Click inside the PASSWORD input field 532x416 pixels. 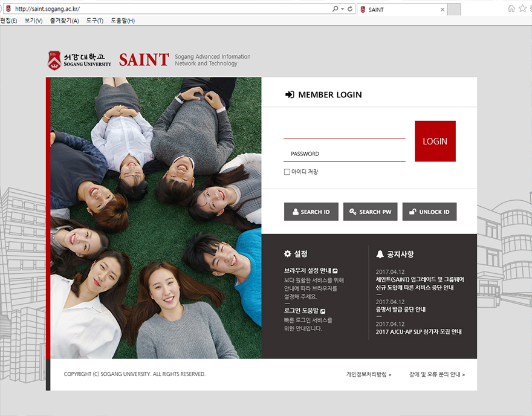point(345,151)
